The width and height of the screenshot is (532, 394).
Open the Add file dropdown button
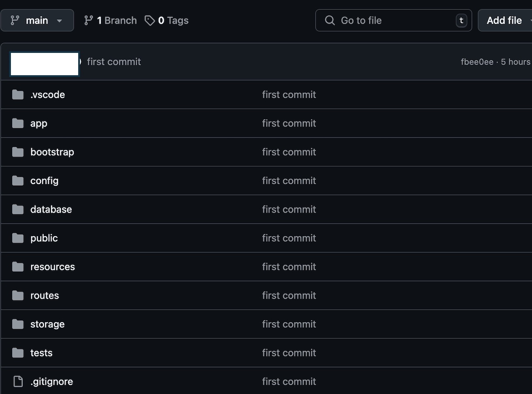505,21
